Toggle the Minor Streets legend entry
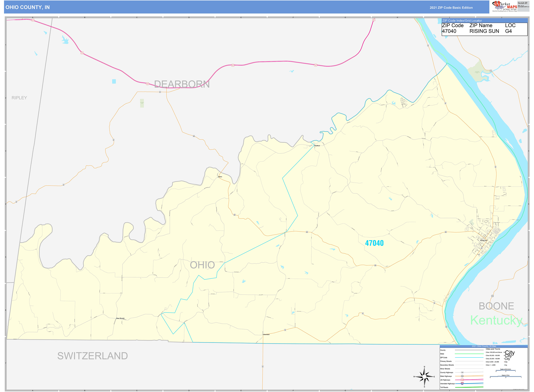Screen dimensions: 534x392 [445, 369]
